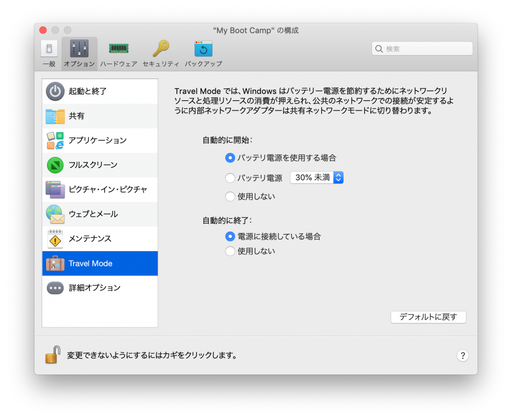The image size is (512, 420).
Task: Open メンテナンス settings in sidebar
Action: click(x=100, y=238)
